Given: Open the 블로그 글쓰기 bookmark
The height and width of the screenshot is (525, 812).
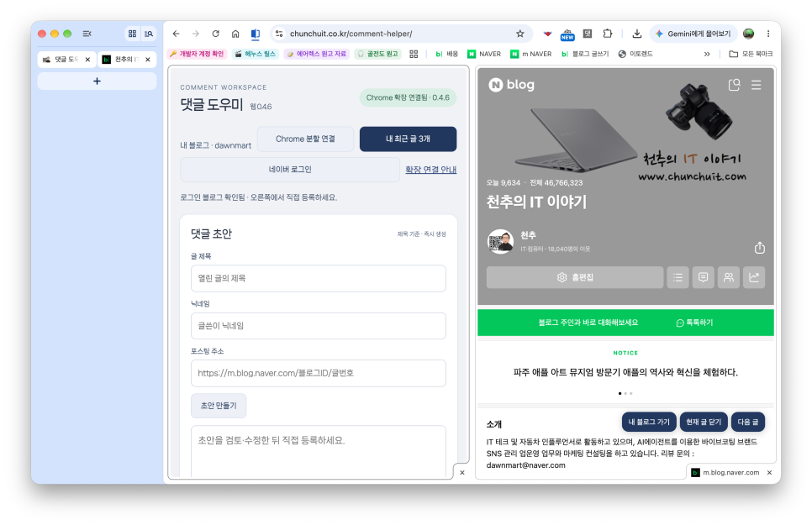Looking at the screenshot, I should coord(585,54).
